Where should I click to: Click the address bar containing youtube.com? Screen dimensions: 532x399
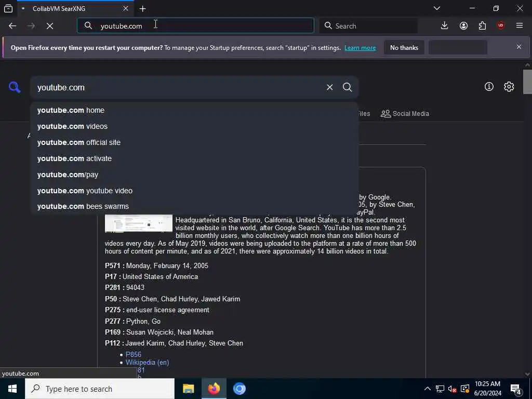click(195, 26)
